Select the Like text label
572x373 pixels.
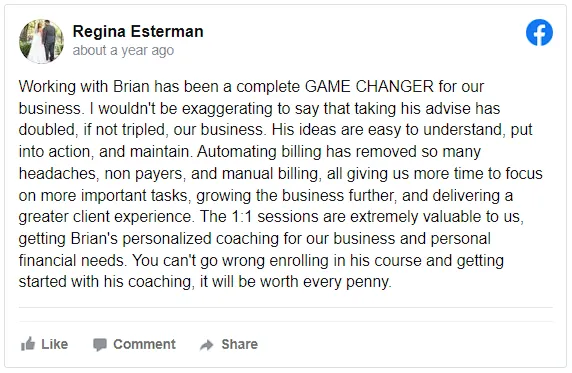[x=54, y=344]
